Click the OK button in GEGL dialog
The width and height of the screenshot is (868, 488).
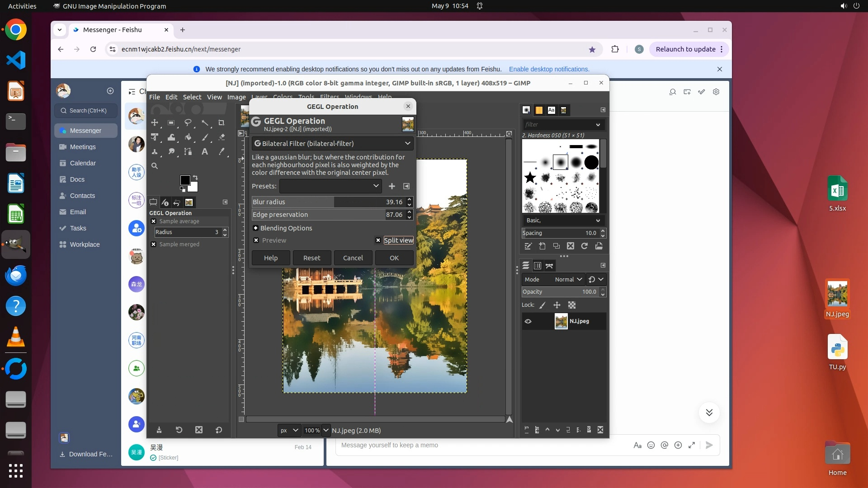[x=394, y=258]
